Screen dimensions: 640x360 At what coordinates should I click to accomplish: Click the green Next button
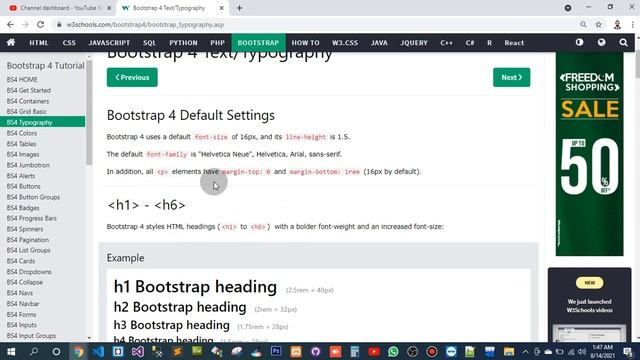coord(511,77)
